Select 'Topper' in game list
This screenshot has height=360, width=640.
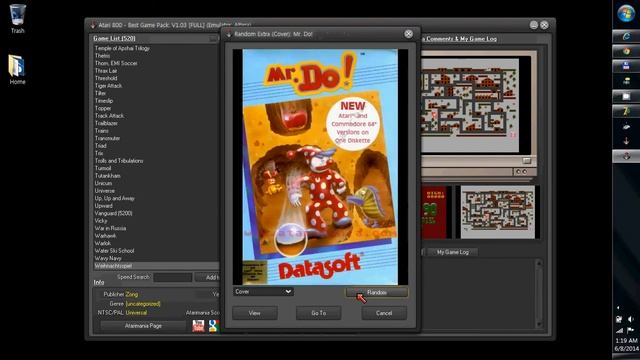[103, 108]
